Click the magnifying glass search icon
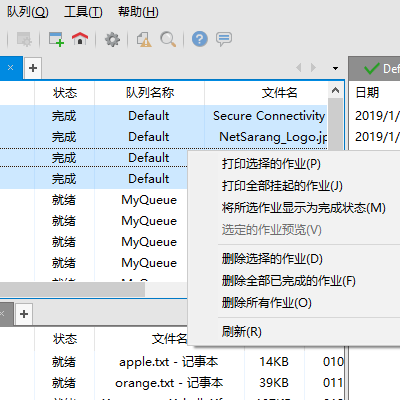The image size is (400, 400). point(168,39)
